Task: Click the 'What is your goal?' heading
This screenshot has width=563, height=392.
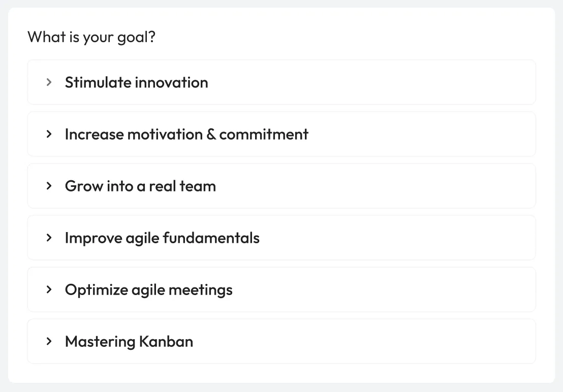Action: point(91,37)
